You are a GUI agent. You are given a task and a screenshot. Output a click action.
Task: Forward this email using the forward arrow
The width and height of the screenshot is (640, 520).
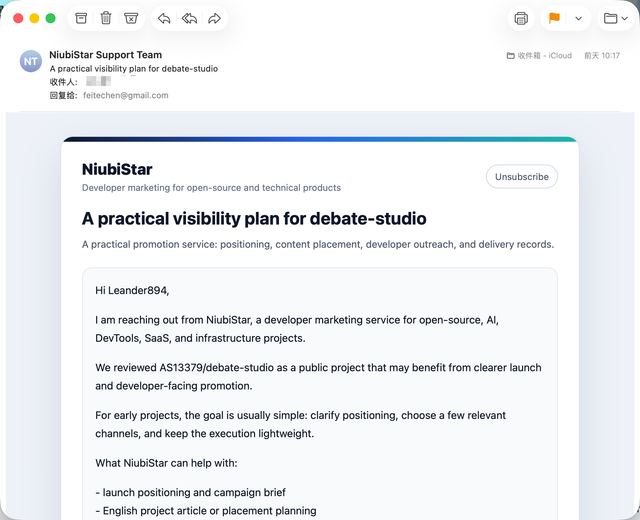[215, 18]
